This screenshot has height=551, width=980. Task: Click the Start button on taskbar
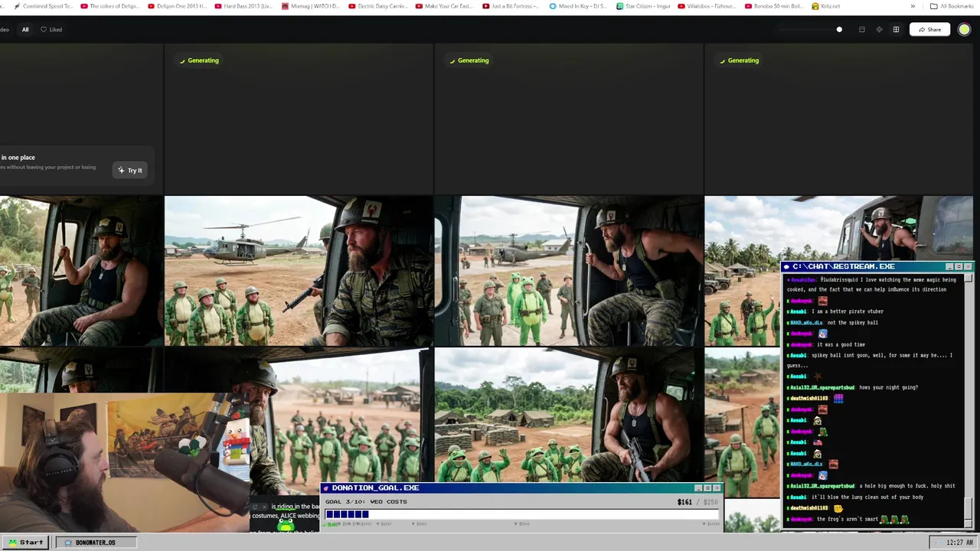pyautogui.click(x=26, y=543)
